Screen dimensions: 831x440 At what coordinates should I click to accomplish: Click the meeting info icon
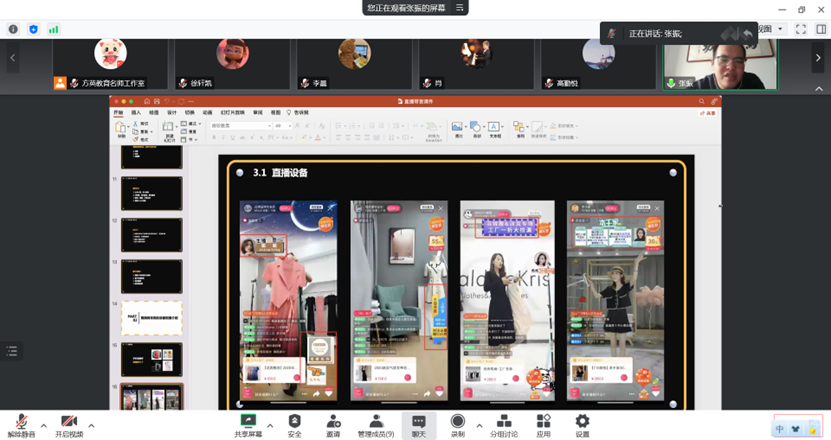[x=13, y=30]
